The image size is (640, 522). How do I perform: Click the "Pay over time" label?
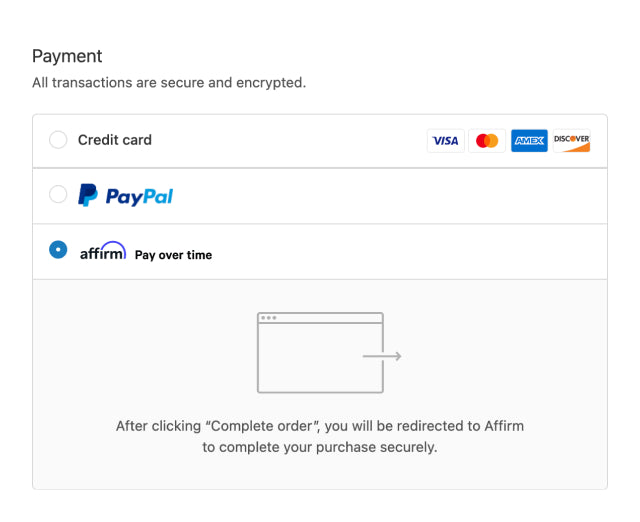[174, 255]
